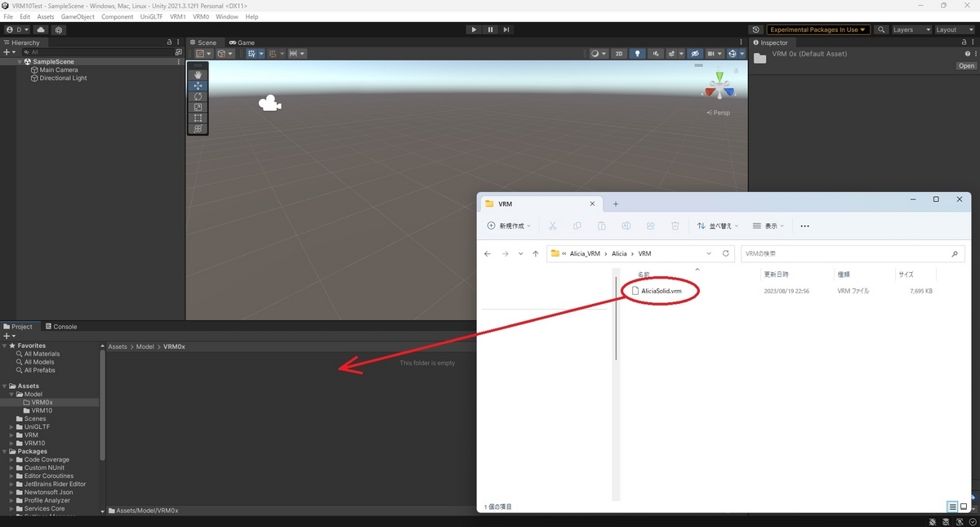Open the Layout dropdown
980x527 pixels.
click(x=954, y=29)
